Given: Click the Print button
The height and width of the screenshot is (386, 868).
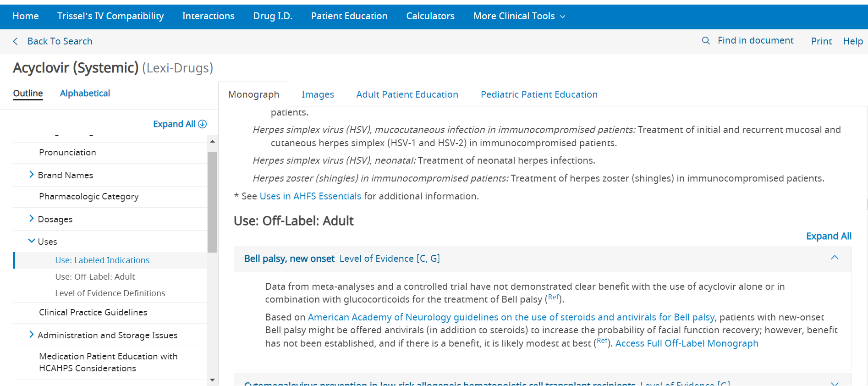Looking at the screenshot, I should coord(821,41).
